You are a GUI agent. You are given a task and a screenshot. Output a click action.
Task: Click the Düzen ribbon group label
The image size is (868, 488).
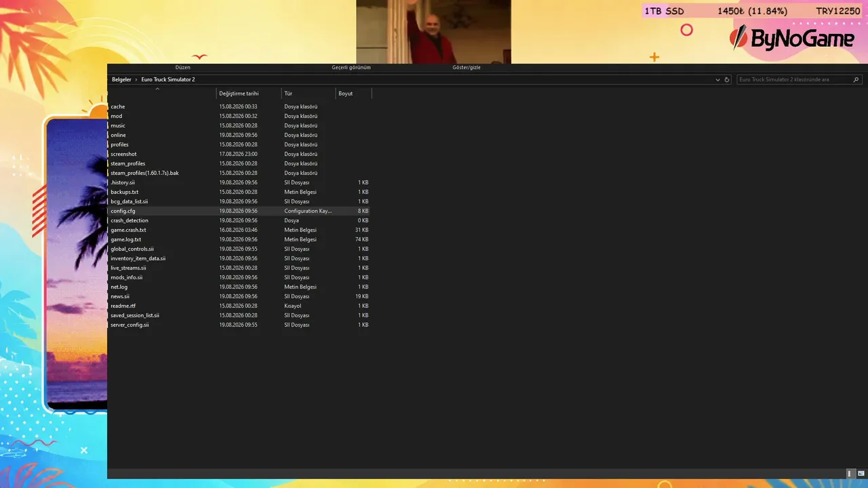pyautogui.click(x=183, y=68)
